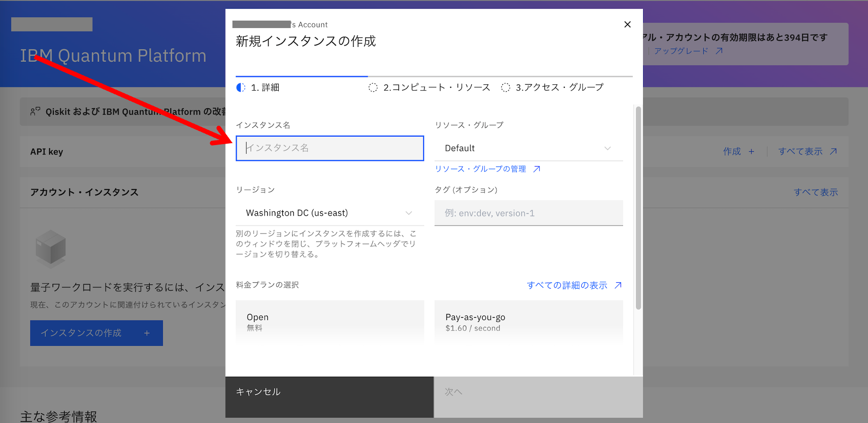Click the create instance blue button
Screen dimensions: 868x423
tap(96, 333)
